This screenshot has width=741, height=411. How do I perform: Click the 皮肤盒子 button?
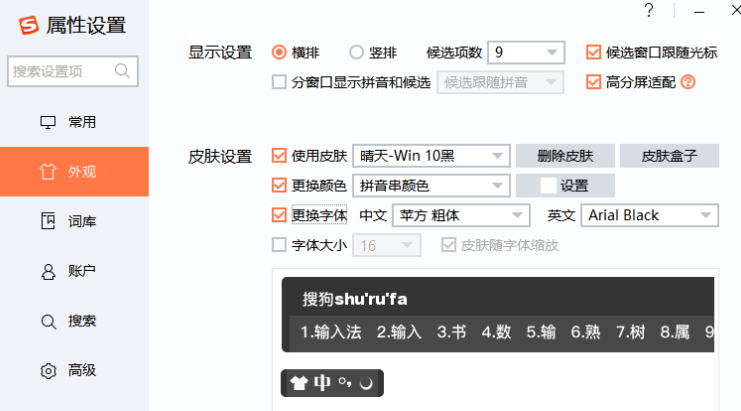669,156
